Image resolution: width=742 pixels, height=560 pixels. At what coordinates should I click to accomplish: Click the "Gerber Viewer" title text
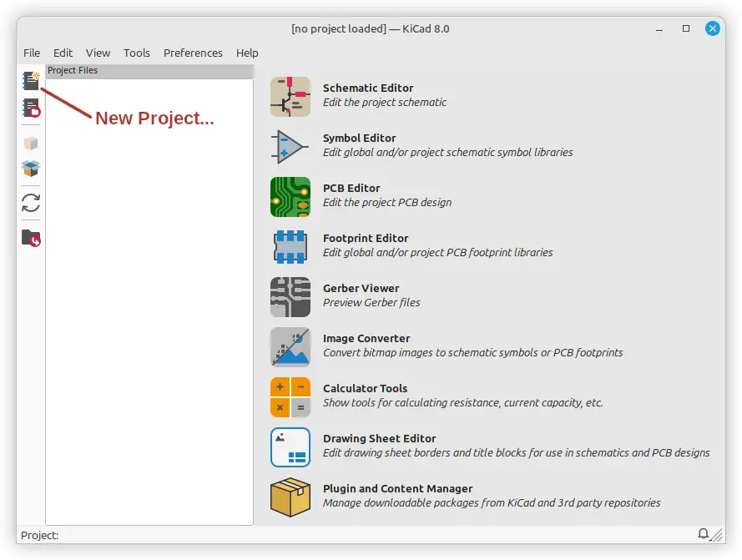(361, 288)
